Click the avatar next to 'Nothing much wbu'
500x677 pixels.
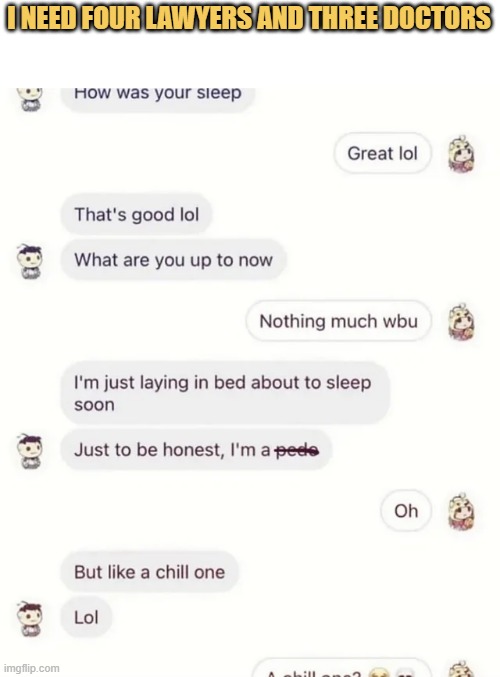point(461,321)
